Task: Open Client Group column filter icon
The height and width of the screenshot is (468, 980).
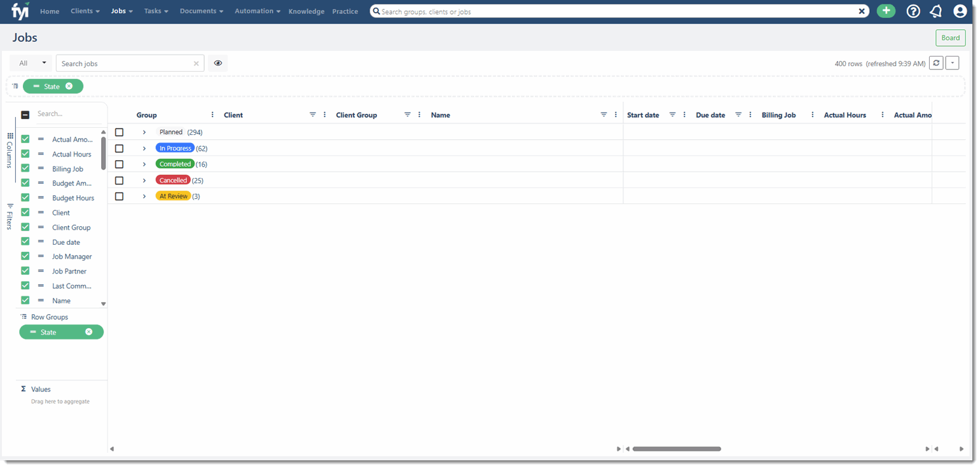Action: pyautogui.click(x=408, y=115)
